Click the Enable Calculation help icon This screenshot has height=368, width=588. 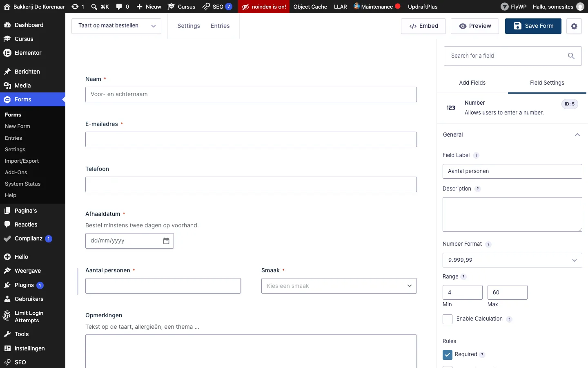509,319
